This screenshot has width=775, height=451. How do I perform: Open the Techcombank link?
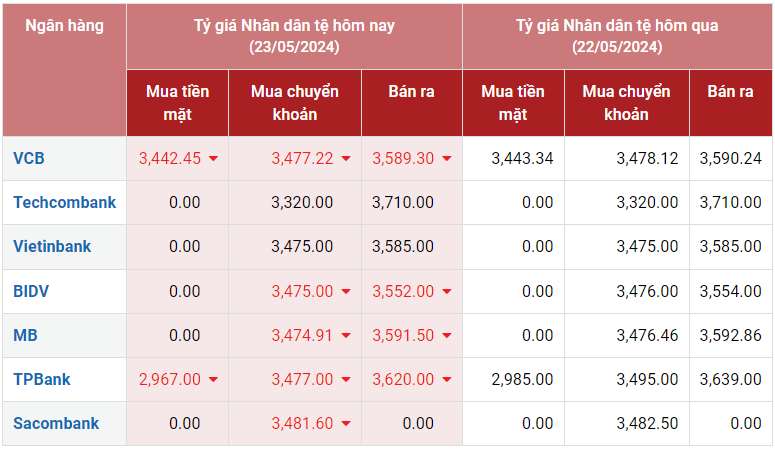tap(64, 202)
